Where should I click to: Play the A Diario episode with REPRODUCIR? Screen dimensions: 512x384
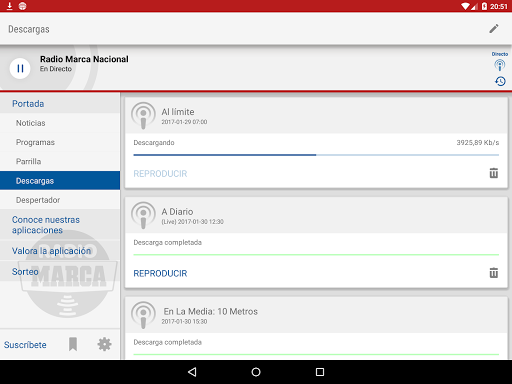(160, 273)
